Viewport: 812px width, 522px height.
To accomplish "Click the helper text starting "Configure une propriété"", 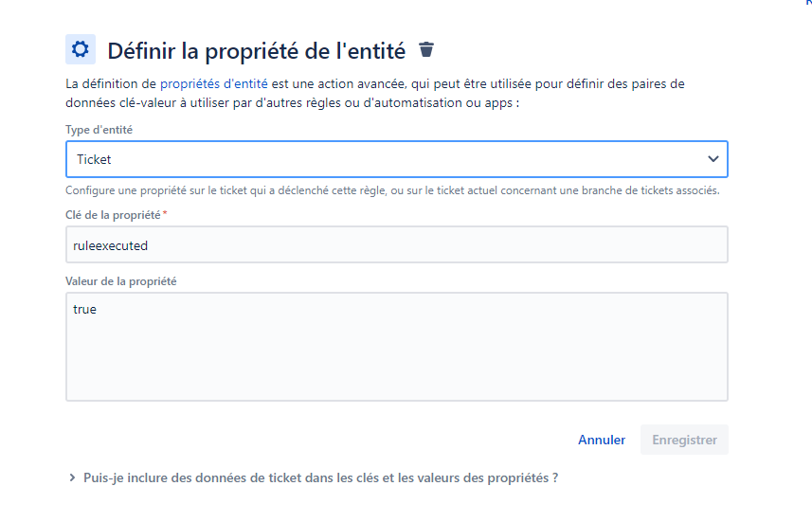I will 392,190.
